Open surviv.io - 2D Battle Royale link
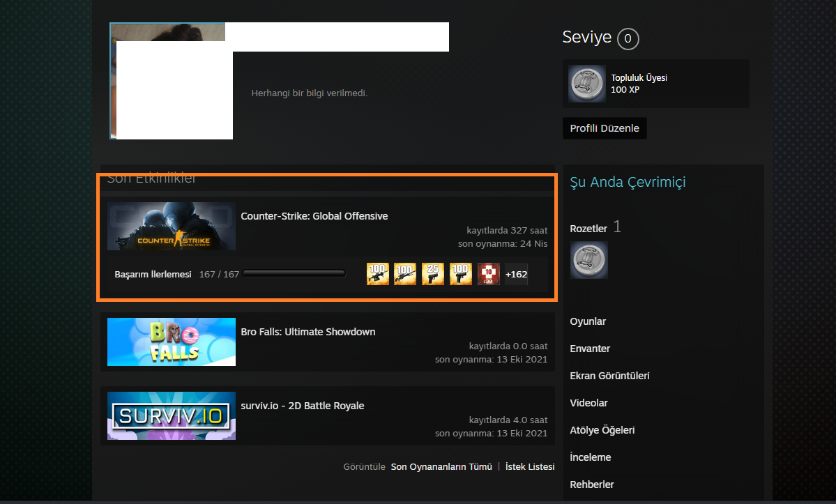 click(x=303, y=406)
